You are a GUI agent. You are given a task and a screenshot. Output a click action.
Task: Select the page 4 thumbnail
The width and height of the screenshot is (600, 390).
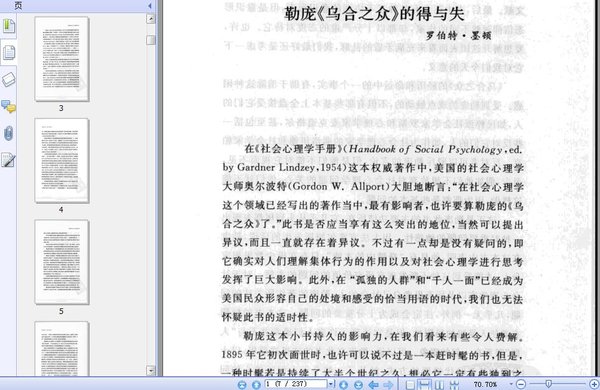(x=62, y=160)
